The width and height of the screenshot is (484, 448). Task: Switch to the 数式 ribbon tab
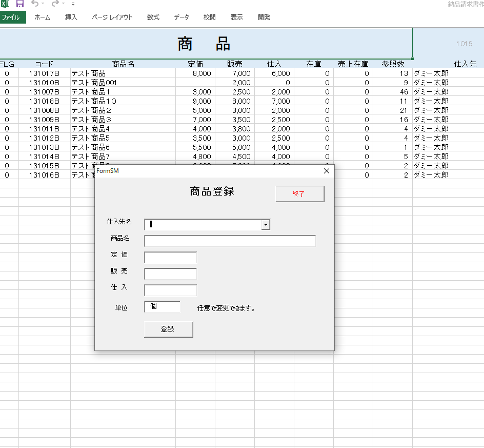coord(153,17)
